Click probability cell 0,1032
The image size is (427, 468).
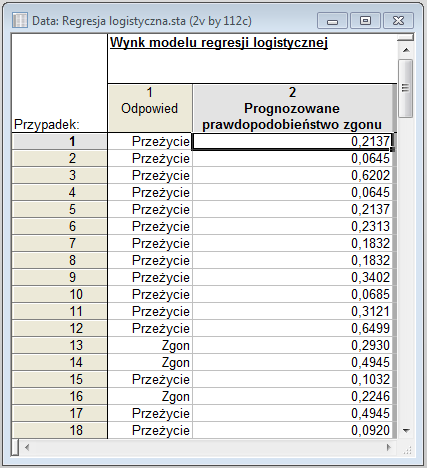[x=292, y=379]
